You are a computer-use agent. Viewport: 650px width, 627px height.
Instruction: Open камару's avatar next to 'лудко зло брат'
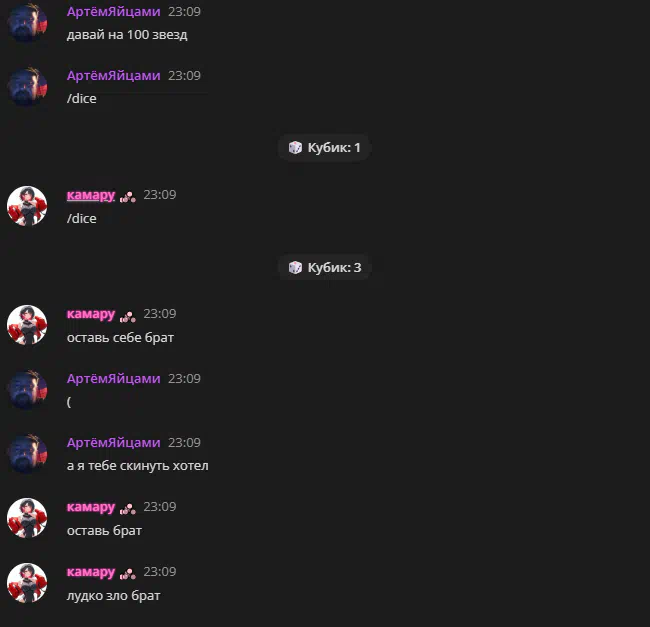tap(27, 583)
